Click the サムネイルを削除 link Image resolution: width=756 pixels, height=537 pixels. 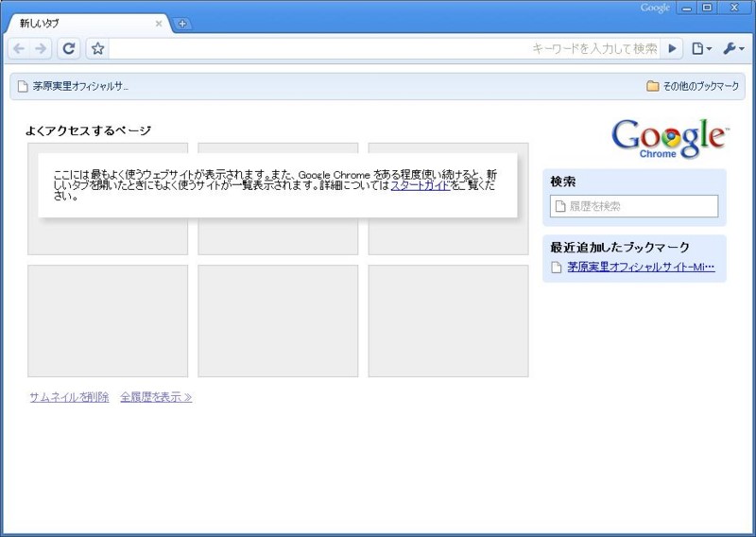[x=69, y=397]
